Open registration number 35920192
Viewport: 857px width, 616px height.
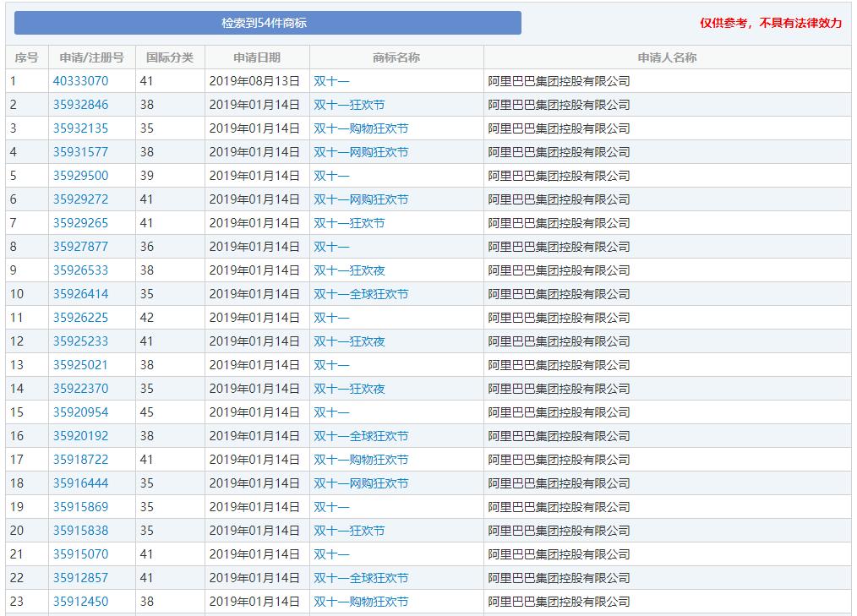[x=80, y=436]
